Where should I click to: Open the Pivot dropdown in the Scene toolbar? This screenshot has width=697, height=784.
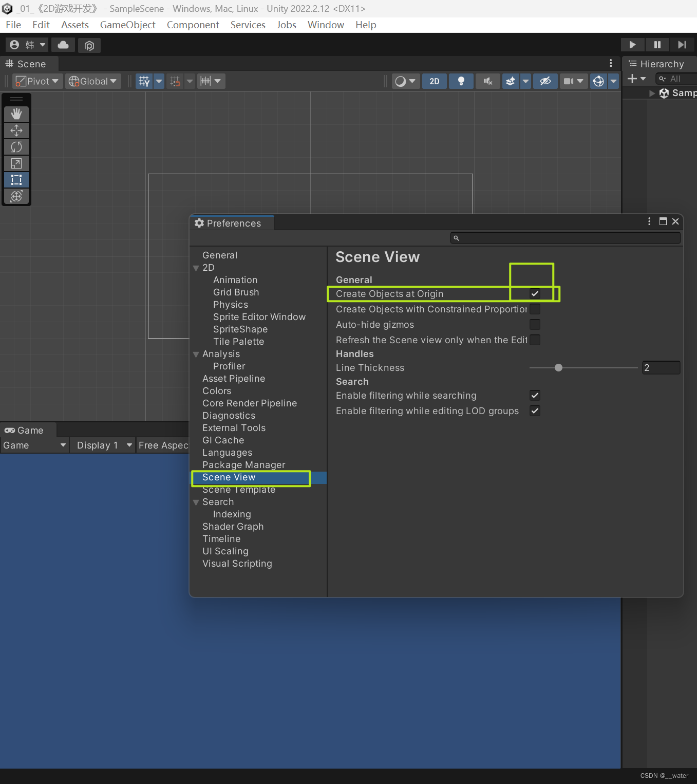coord(36,81)
